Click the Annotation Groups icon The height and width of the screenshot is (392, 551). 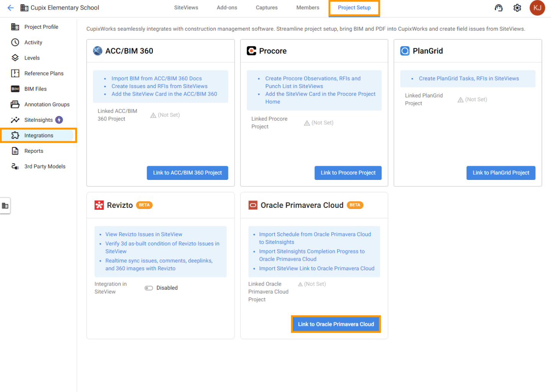pyautogui.click(x=15, y=105)
